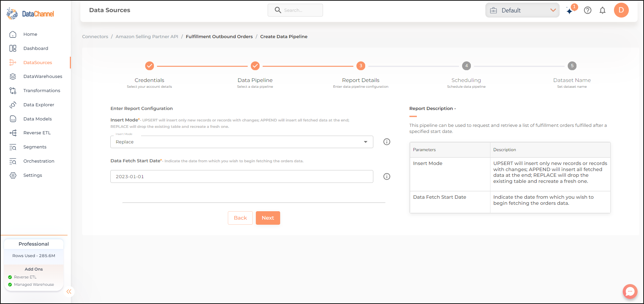Click Create Data Pipeline breadcrumb text

click(284, 36)
